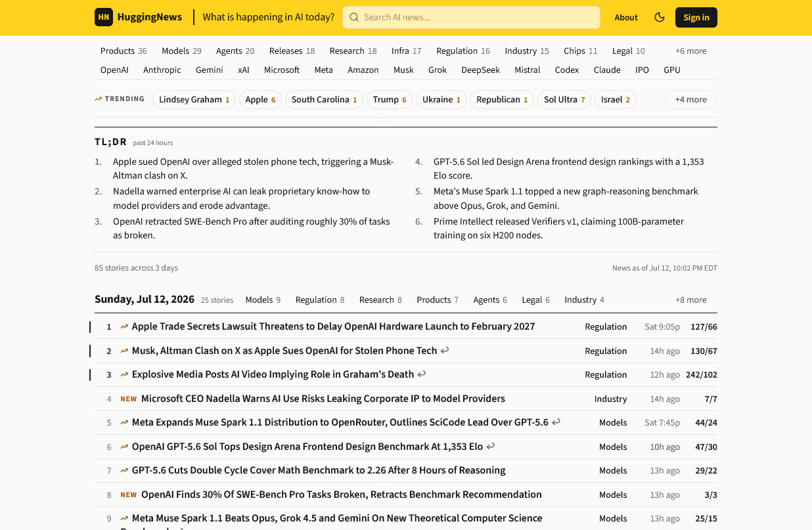Screen dimensions: 812x530
Task: Click the search magnifier icon
Action: click(354, 17)
